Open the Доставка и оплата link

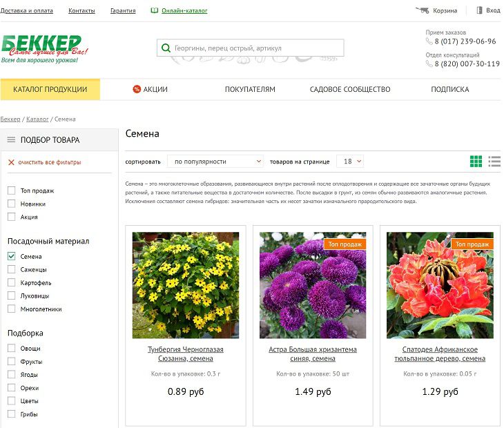click(x=27, y=11)
